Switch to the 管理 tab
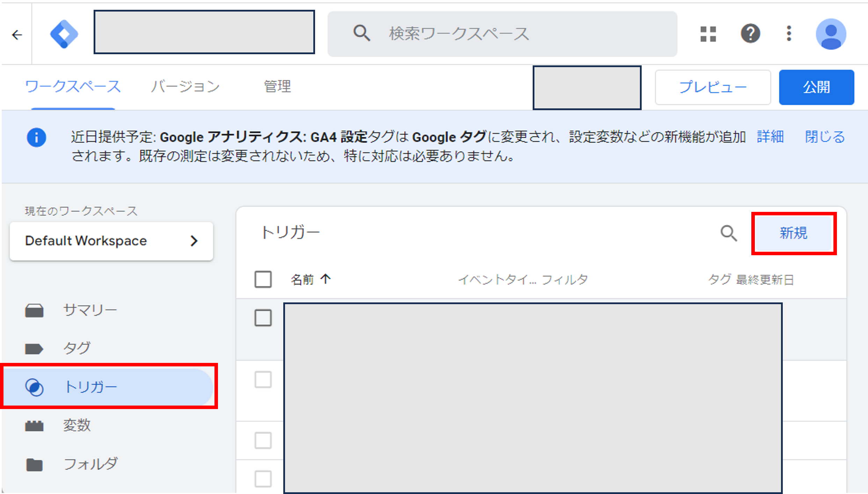868x494 pixels. tap(277, 86)
